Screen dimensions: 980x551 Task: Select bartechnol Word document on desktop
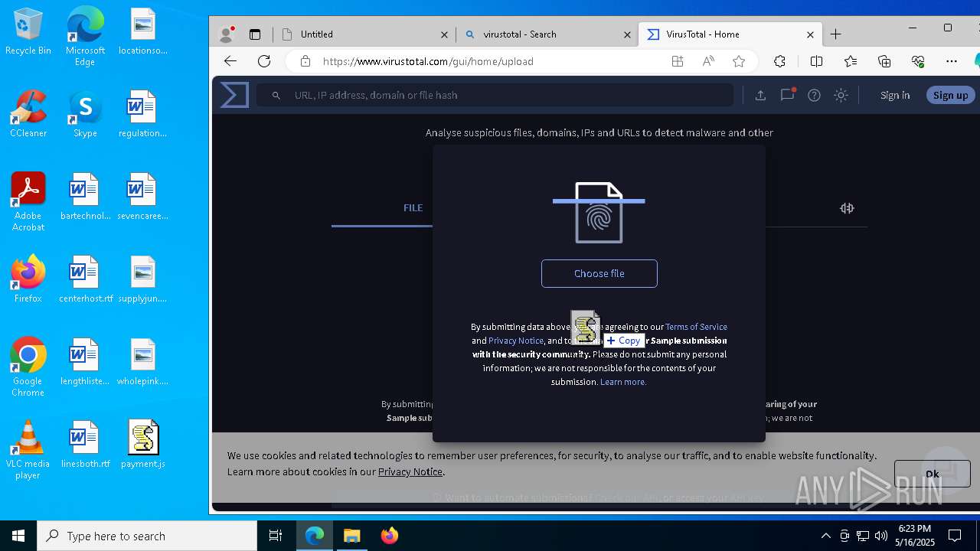[x=85, y=197]
